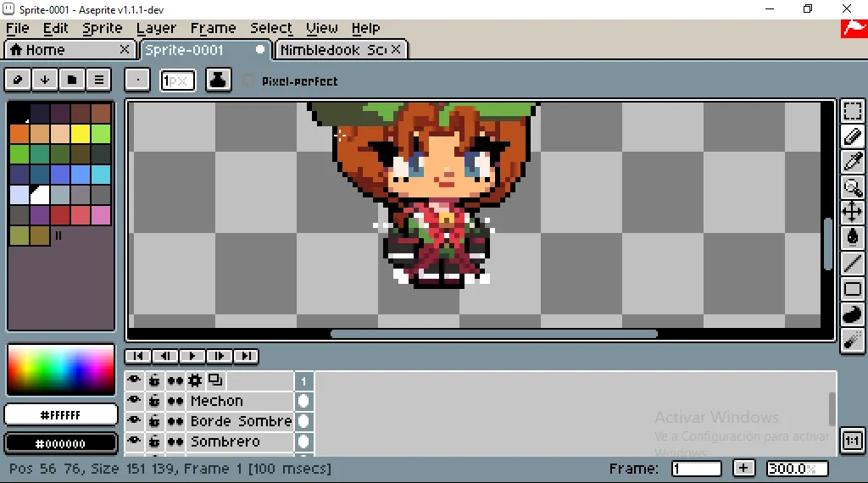Screen dimensions: 868x483
Task: Open the File menu
Action: click(x=18, y=28)
